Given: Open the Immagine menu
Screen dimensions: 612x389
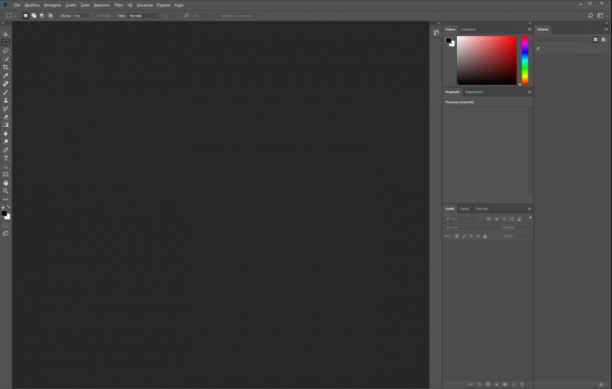Looking at the screenshot, I should coord(52,5).
